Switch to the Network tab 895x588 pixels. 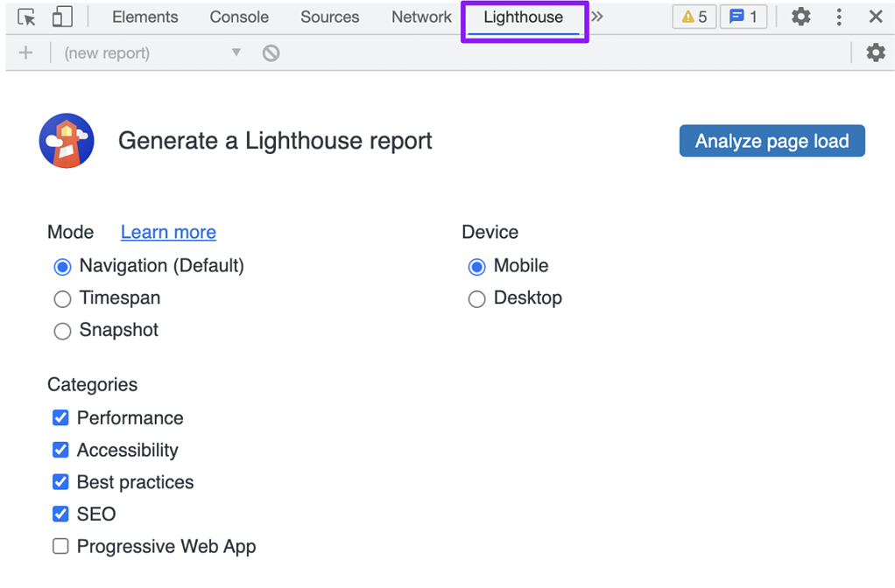tap(421, 17)
